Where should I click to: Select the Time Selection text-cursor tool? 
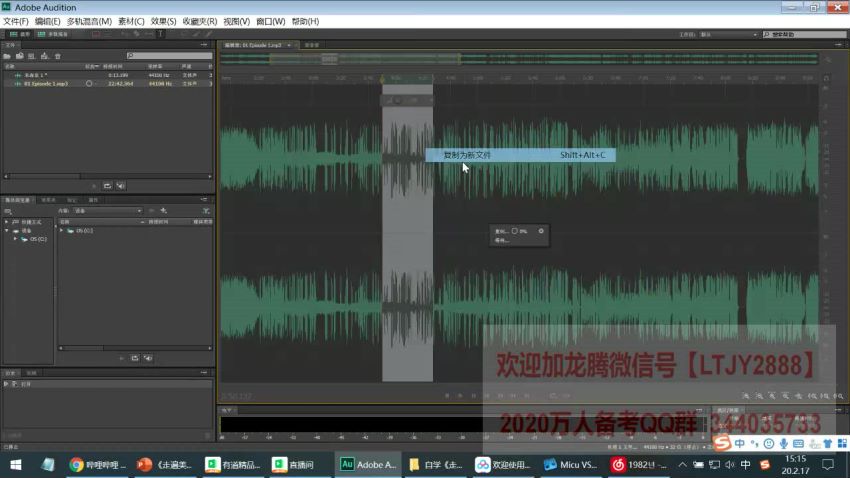point(160,34)
